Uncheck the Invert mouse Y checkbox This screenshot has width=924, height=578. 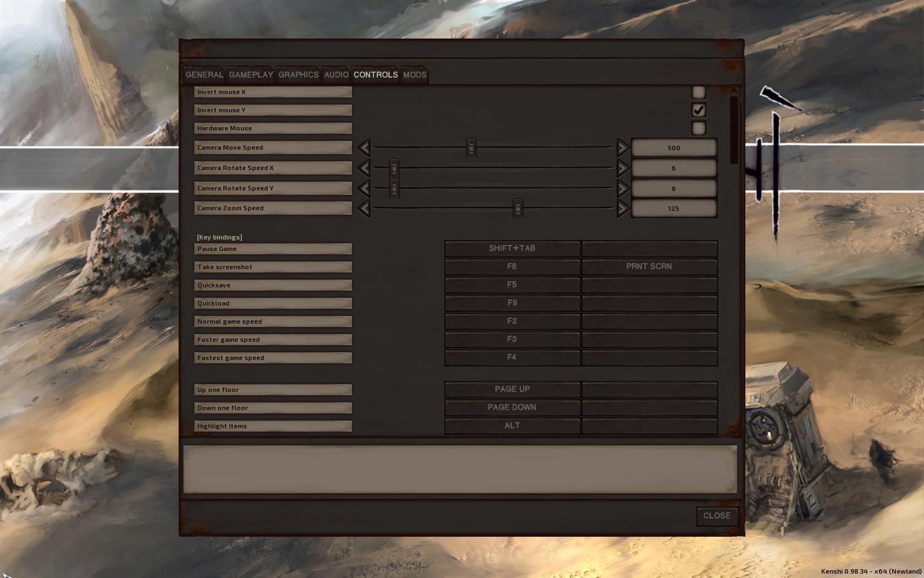[x=698, y=110]
